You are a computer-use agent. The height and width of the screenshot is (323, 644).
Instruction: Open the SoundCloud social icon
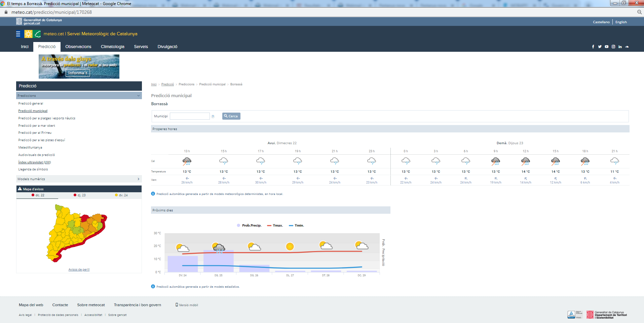(627, 47)
